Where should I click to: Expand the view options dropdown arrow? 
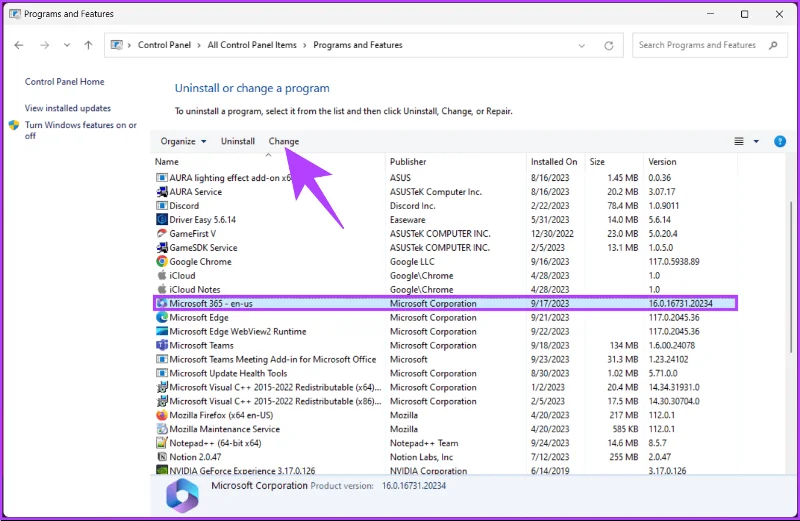(x=756, y=141)
